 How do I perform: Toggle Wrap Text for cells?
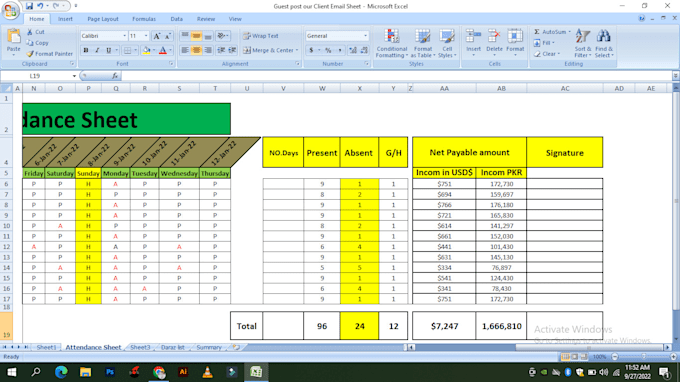pos(261,36)
